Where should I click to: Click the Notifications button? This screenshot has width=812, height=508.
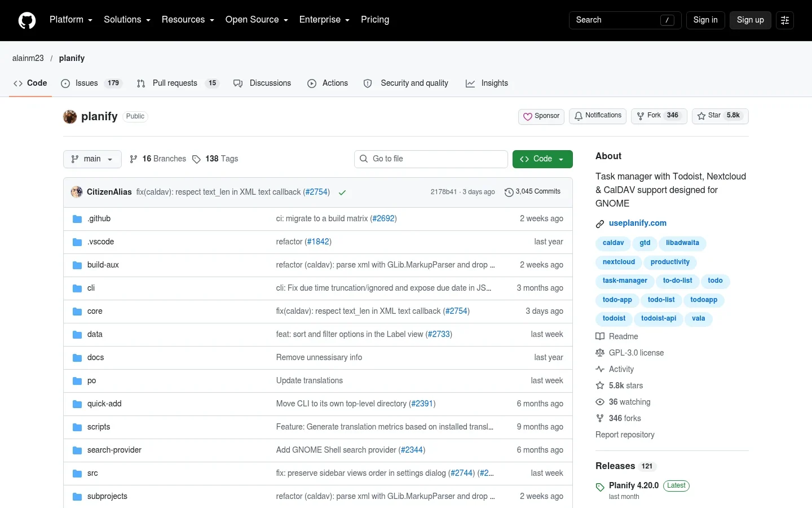point(598,116)
